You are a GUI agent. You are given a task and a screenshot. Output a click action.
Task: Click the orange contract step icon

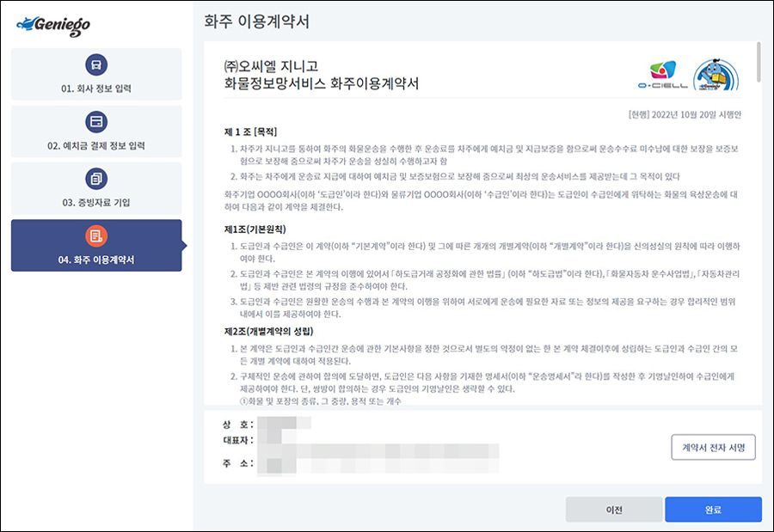(96, 235)
